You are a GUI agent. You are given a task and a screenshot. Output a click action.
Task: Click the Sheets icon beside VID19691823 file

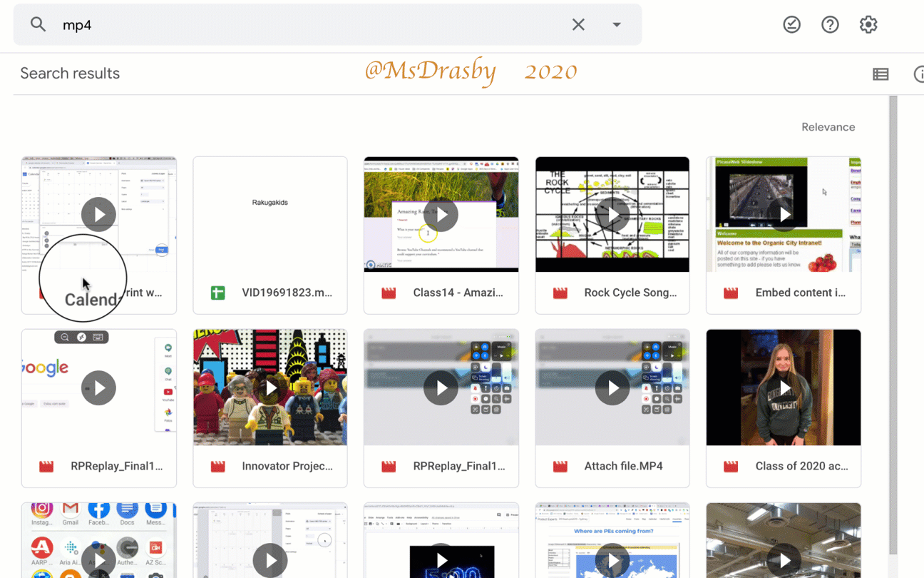click(x=217, y=292)
